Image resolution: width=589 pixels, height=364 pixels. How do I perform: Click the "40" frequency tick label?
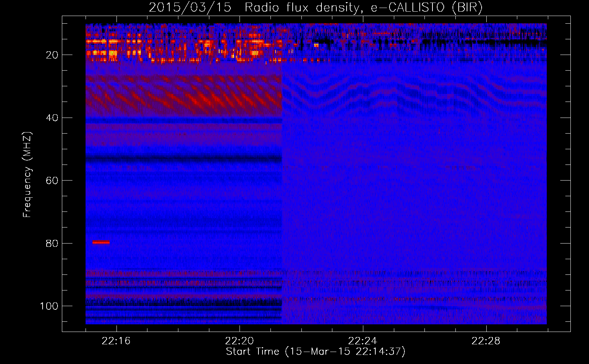click(x=52, y=118)
